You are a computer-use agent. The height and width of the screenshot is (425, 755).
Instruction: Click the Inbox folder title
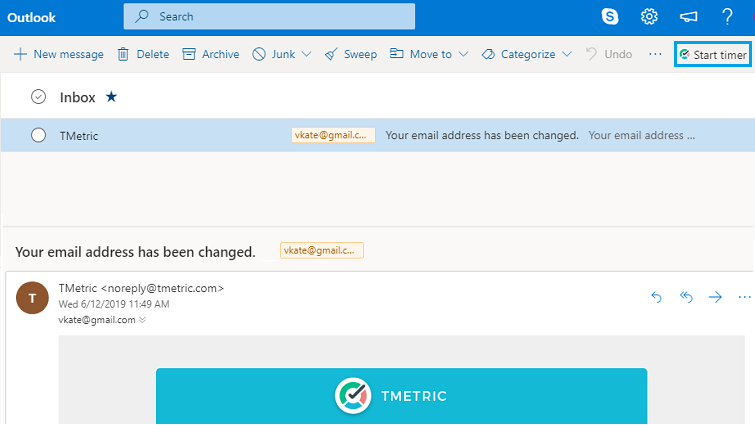[x=78, y=97]
